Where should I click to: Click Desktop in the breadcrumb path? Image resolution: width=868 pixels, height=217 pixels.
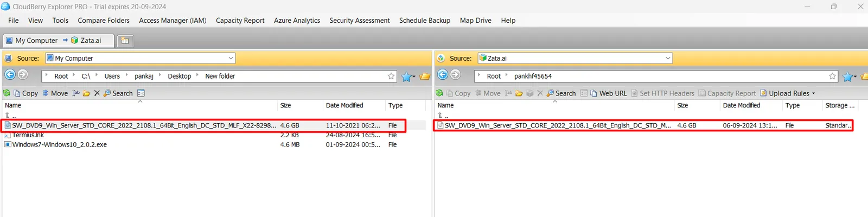click(x=180, y=76)
